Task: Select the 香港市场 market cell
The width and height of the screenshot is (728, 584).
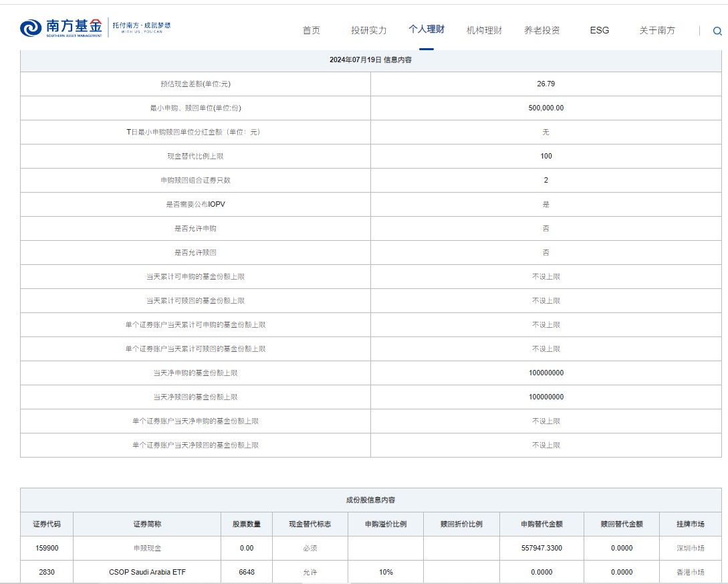Action: 691,573
